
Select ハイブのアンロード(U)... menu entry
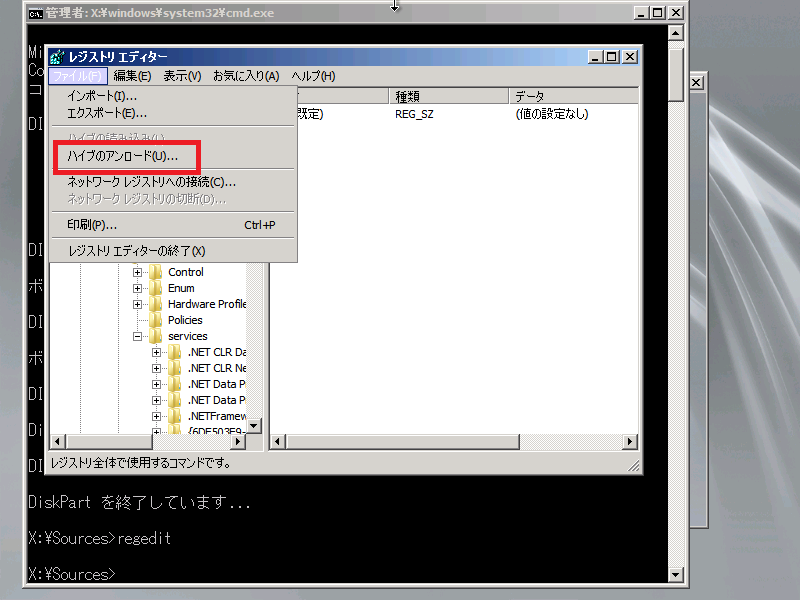click(173, 156)
